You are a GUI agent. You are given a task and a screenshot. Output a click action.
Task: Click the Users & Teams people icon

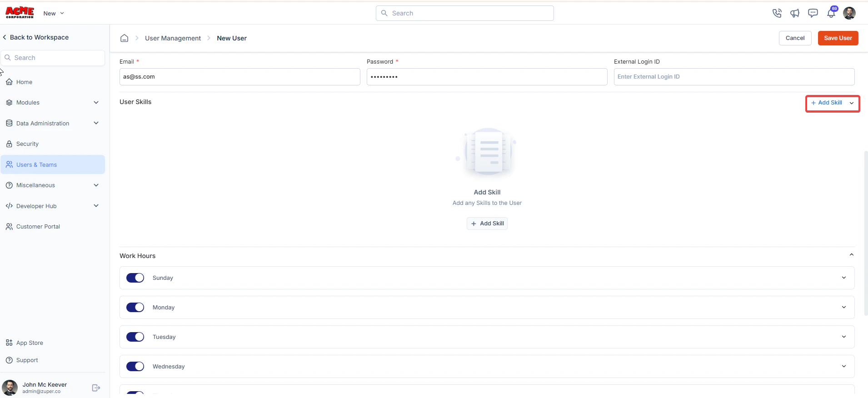tap(9, 164)
